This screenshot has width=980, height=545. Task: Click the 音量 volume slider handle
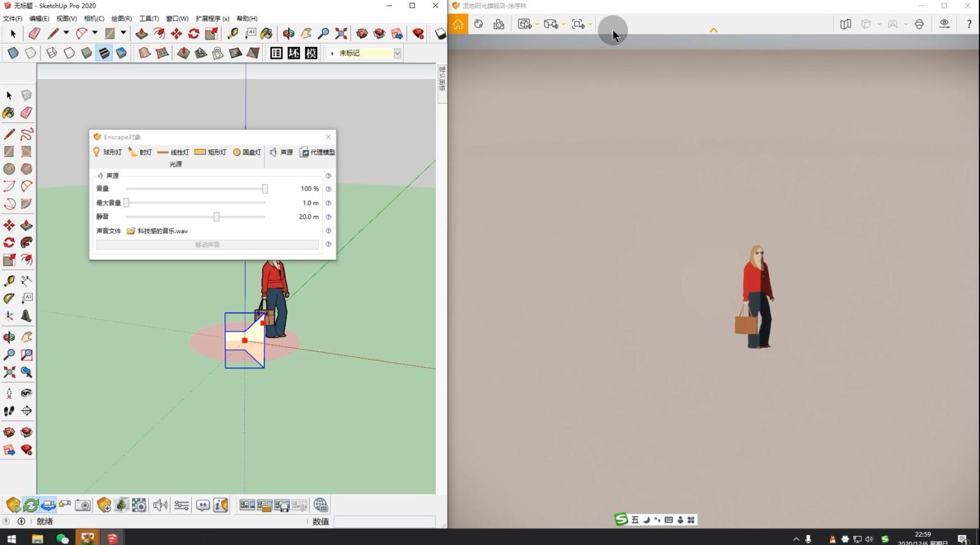[x=265, y=189]
